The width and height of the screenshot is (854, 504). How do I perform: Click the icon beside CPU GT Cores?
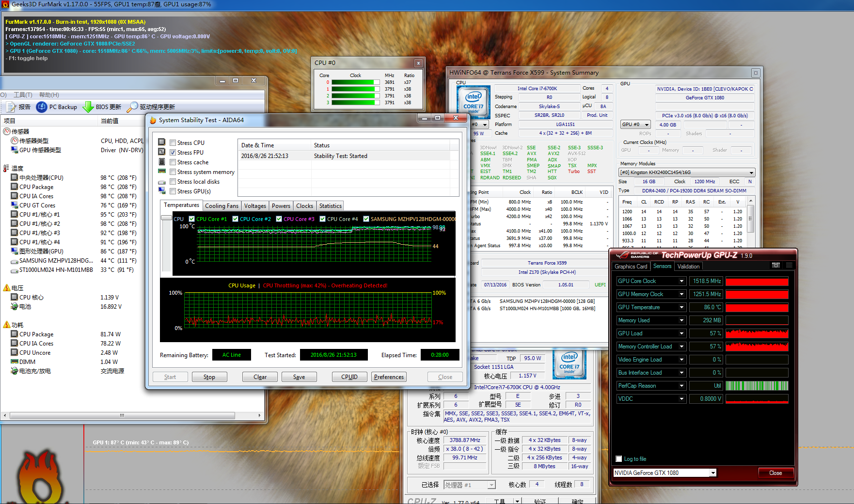(x=15, y=205)
